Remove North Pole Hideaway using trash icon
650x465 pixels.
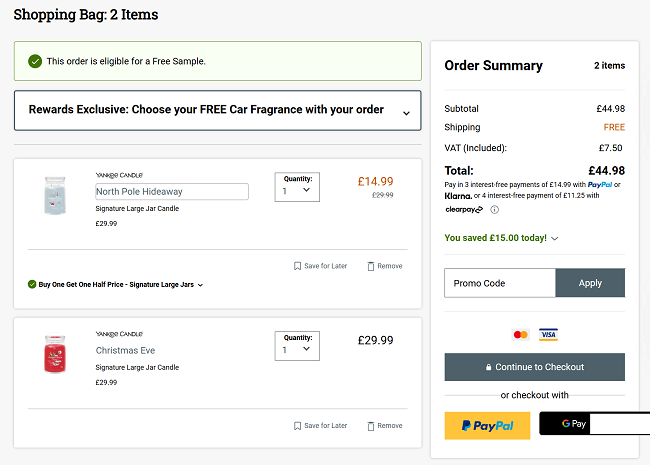coord(372,266)
